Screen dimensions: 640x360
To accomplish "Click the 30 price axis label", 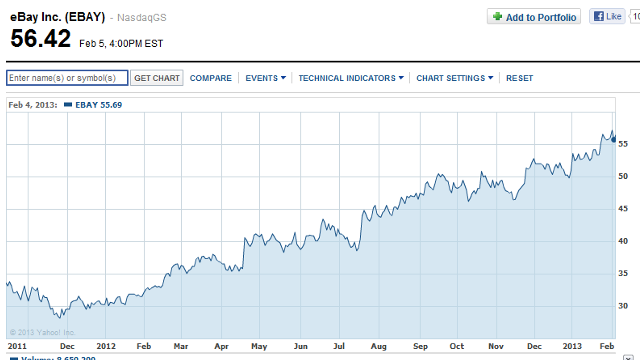I will pos(623,306).
